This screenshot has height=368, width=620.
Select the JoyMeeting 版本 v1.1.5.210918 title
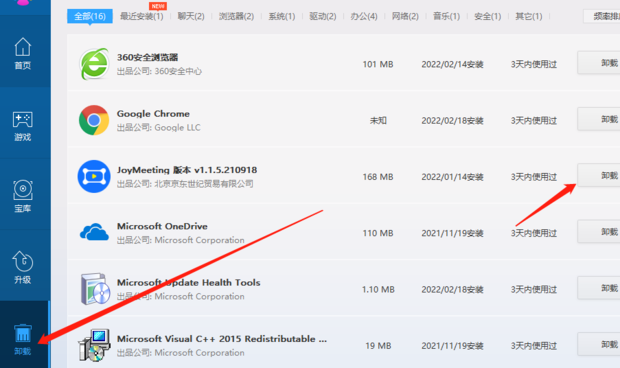click(187, 170)
